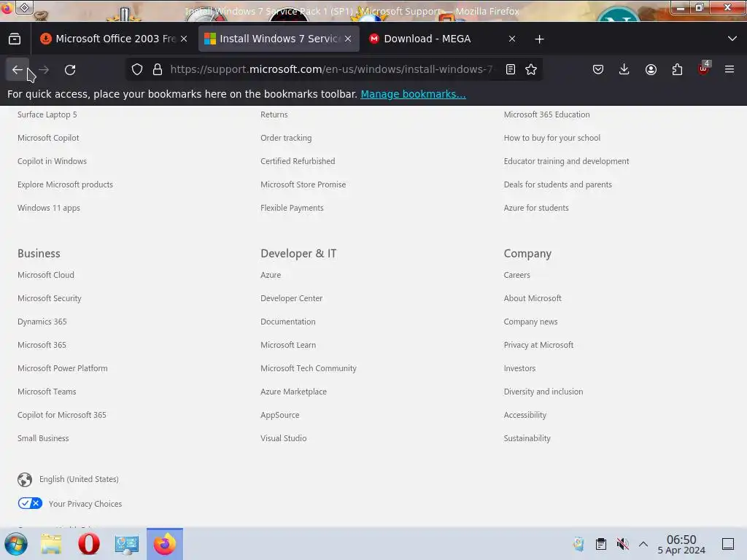Open English (United States) language link

coord(79,479)
